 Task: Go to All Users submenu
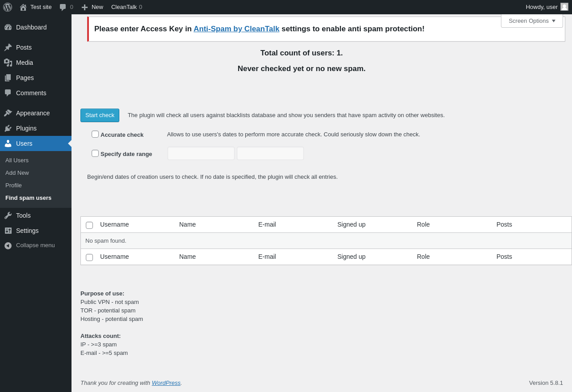(17, 160)
